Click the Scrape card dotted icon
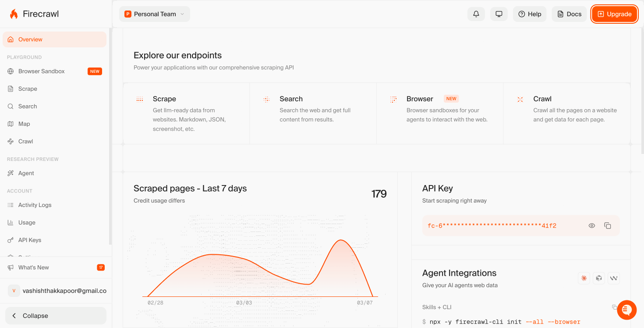Image resolution: width=644 pixels, height=328 pixels. [140, 100]
